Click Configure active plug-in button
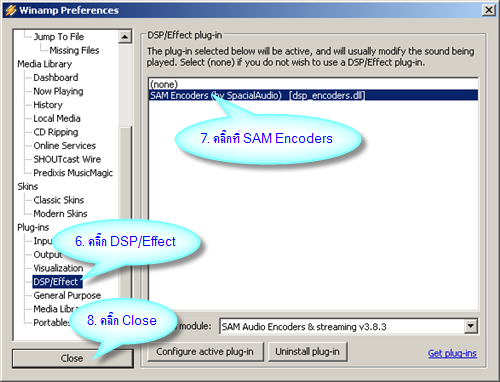This screenshot has width=500, height=382. 205,352
